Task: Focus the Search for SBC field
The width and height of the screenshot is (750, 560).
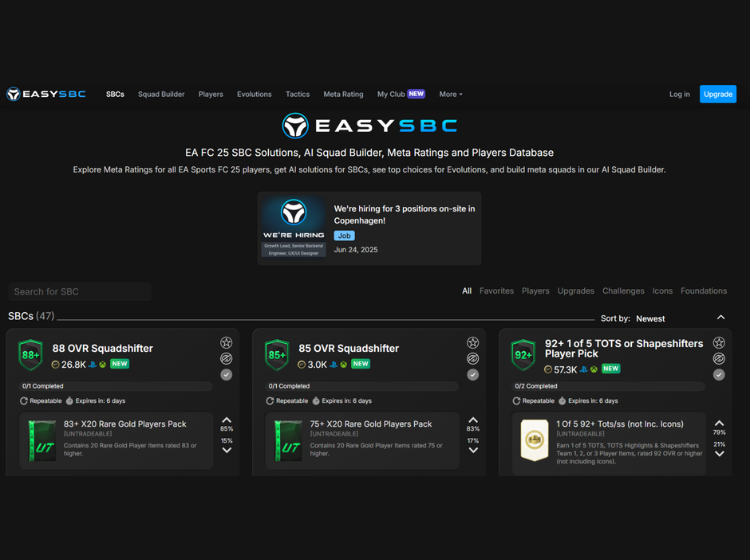Action: (80, 292)
